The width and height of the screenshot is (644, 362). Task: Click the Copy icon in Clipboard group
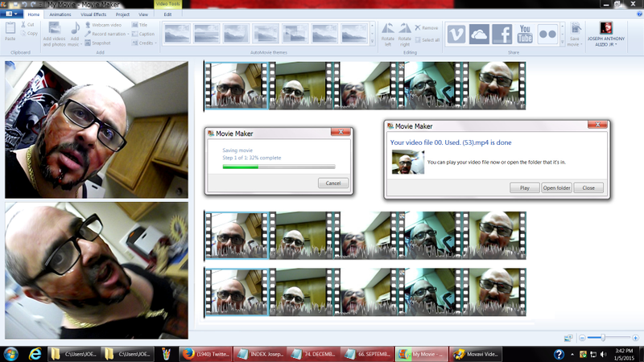click(x=23, y=33)
